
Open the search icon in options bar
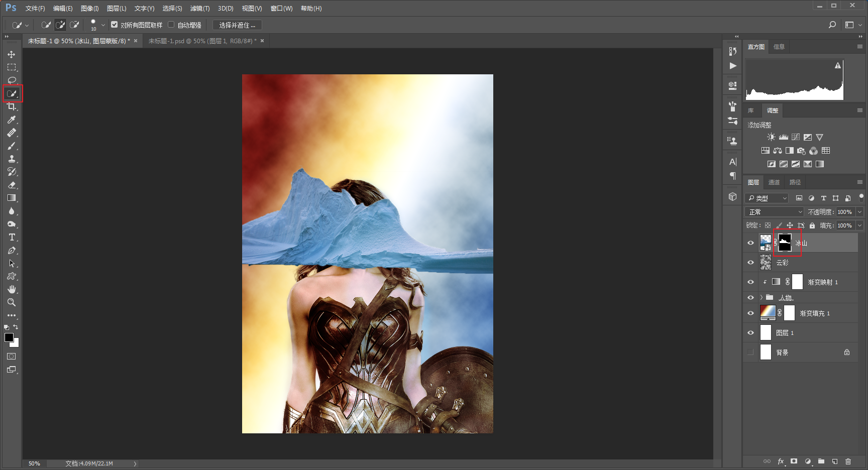(832, 25)
